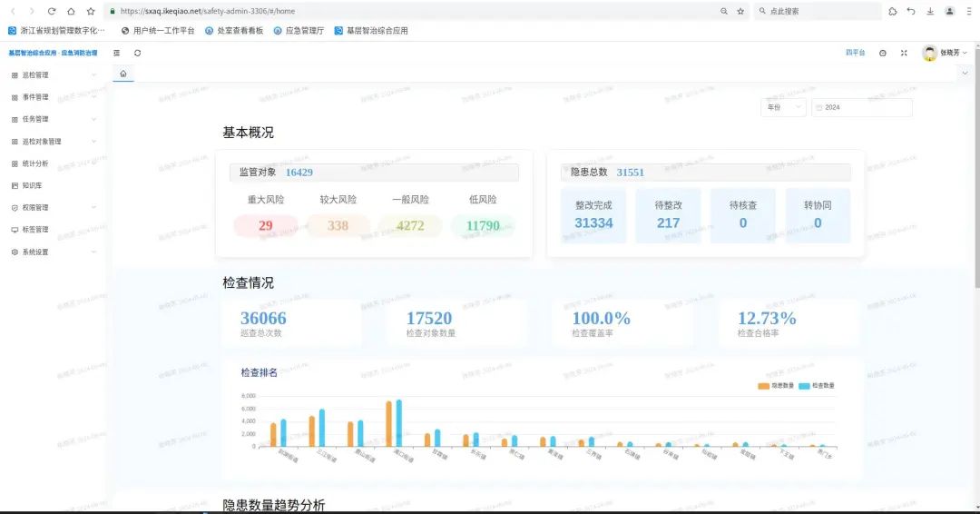Open the browser downloads icon
Viewport: 980px width, 514px height.
pyautogui.click(x=930, y=11)
